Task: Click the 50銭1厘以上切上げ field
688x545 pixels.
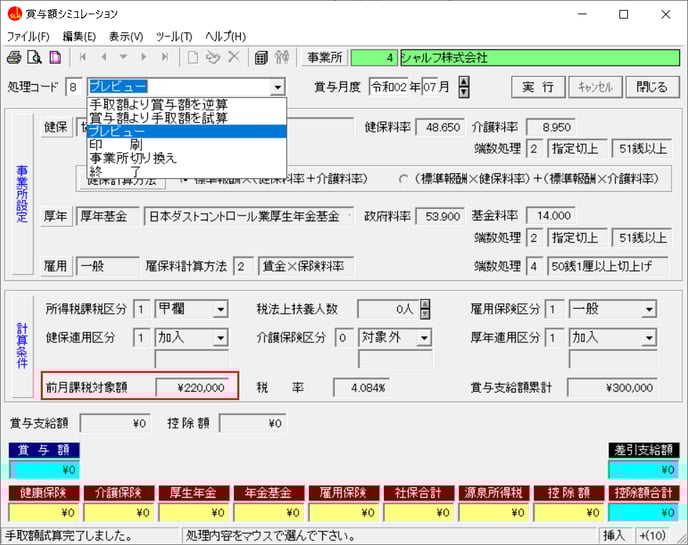Action: tap(608, 266)
